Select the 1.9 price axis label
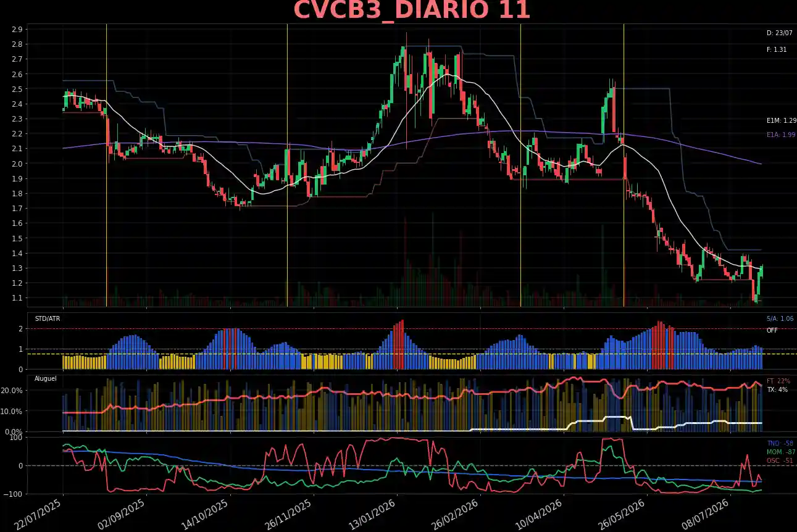 pos(17,179)
